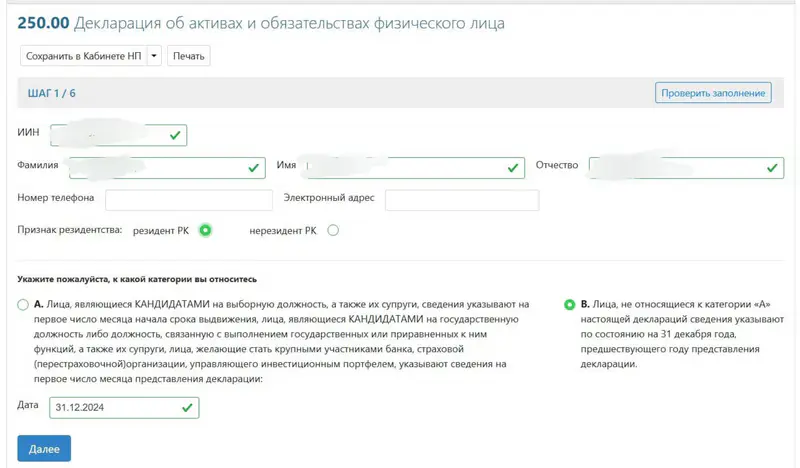This screenshot has height=468, width=800.
Task: Click the Печать button
Action: [188, 56]
